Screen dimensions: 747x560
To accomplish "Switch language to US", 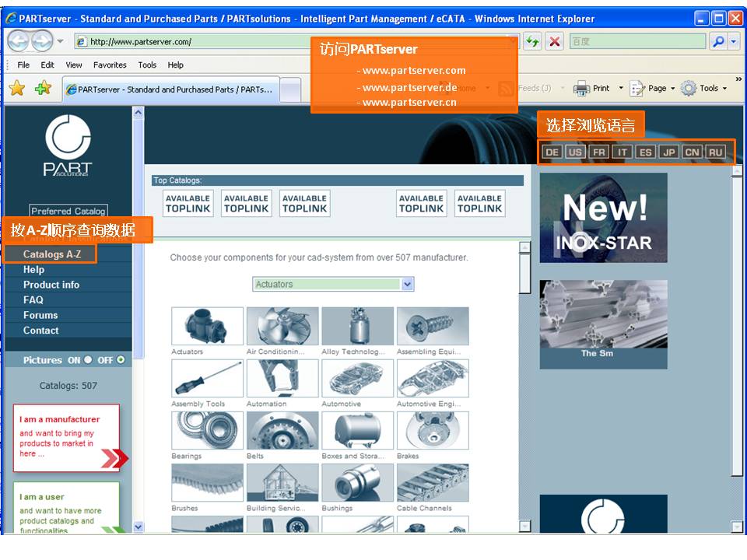I will click(575, 152).
